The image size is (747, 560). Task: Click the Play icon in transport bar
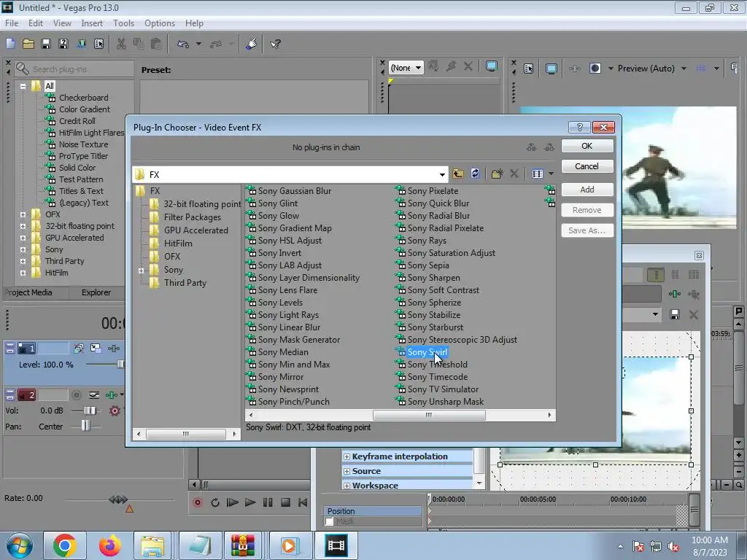pyautogui.click(x=250, y=502)
